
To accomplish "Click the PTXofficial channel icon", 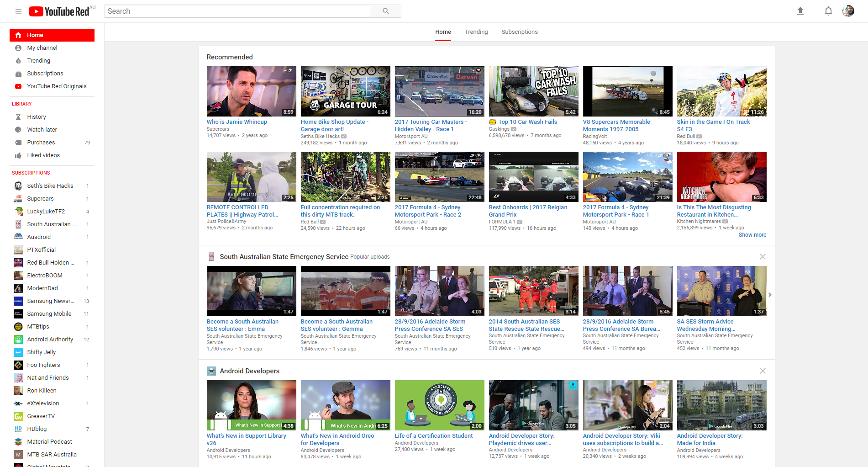I will 18,250.
